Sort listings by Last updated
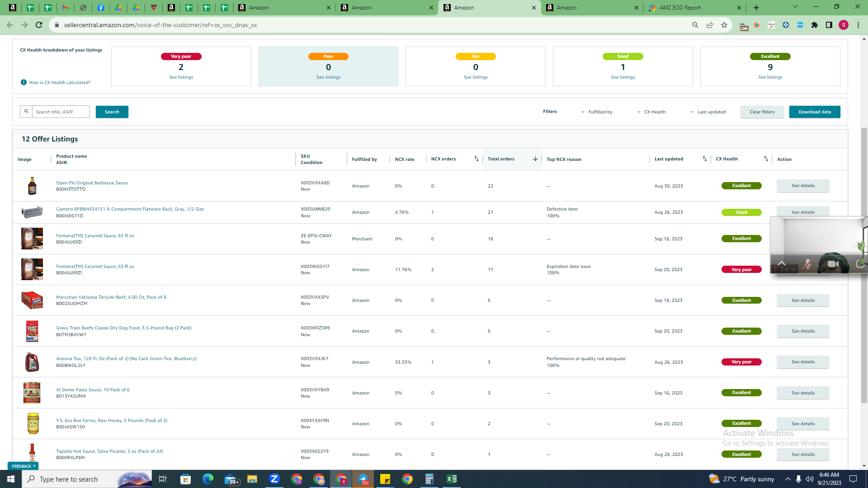The image size is (868, 488). pos(704,159)
